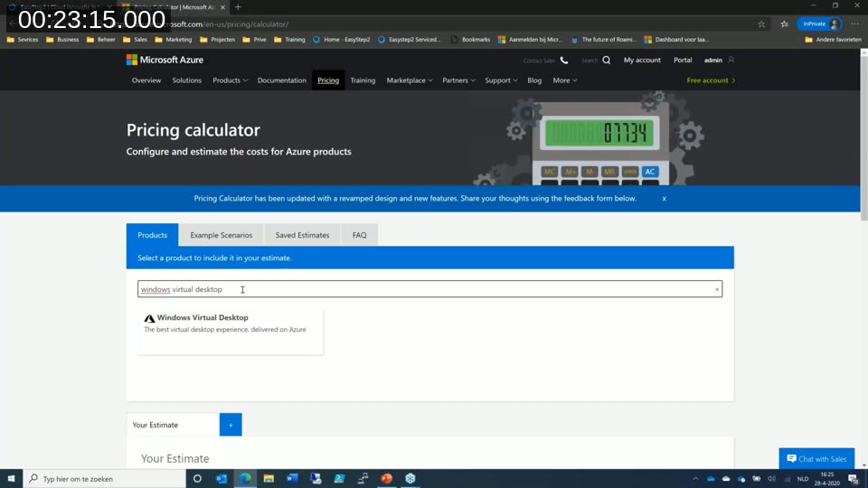Image resolution: width=868 pixels, height=488 pixels.
Task: Open Services bookmarks folder
Action: [x=23, y=40]
